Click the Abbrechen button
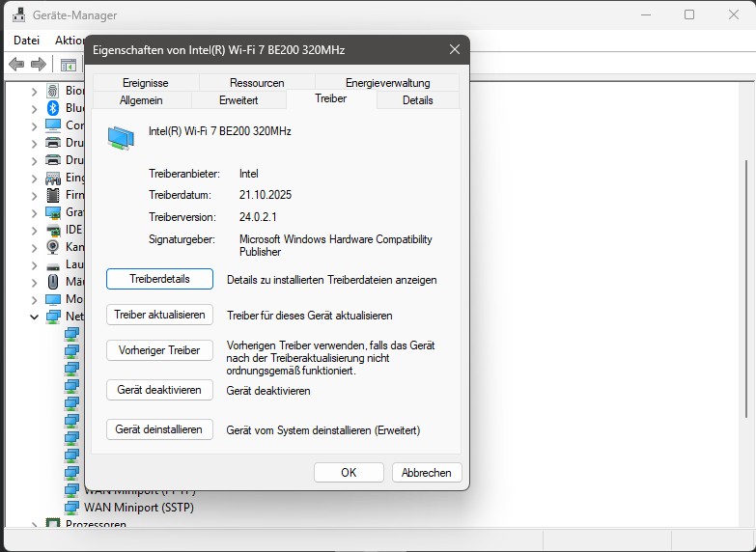756x552 pixels. 427,473
